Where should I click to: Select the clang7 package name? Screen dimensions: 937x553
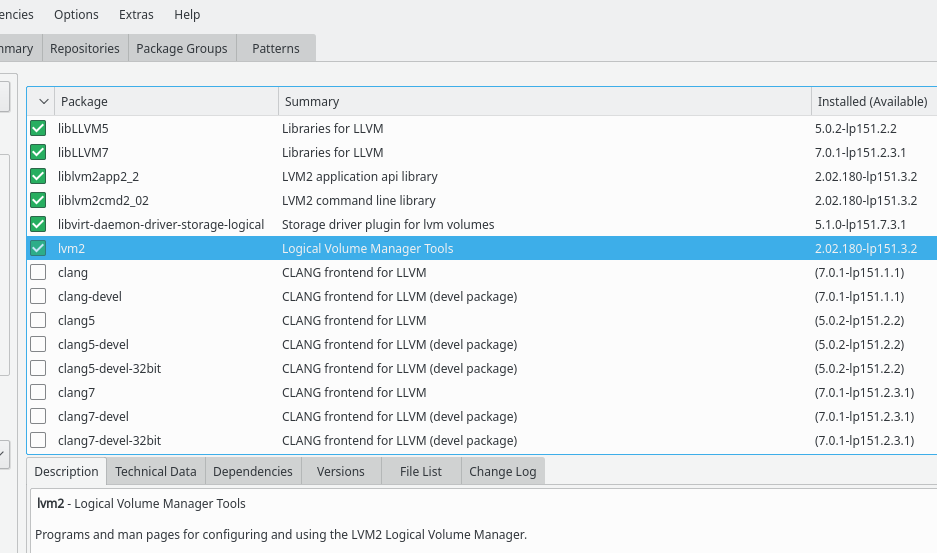[x=76, y=393]
